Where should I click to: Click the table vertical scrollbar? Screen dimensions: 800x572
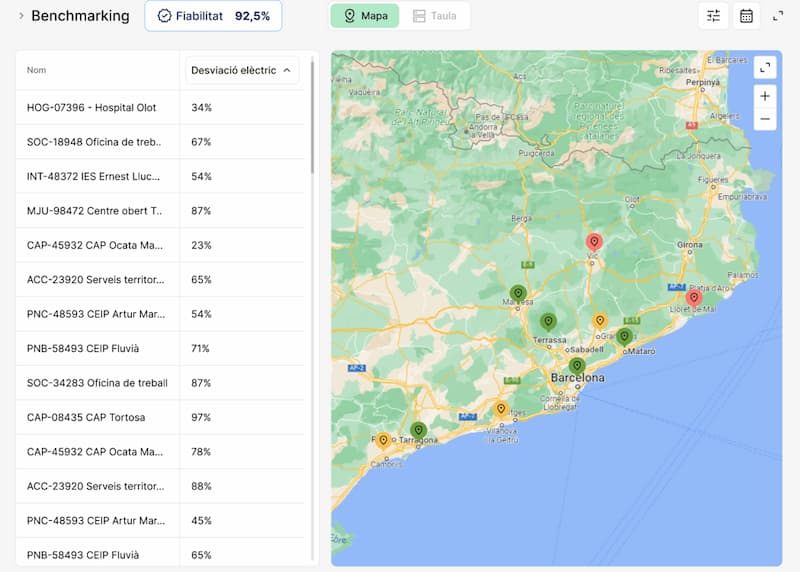(x=312, y=117)
